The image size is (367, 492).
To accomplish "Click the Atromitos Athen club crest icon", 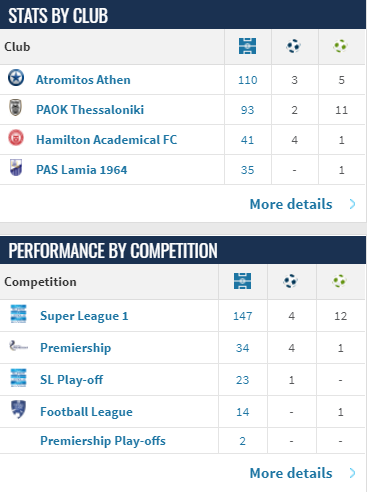I will (x=16, y=78).
